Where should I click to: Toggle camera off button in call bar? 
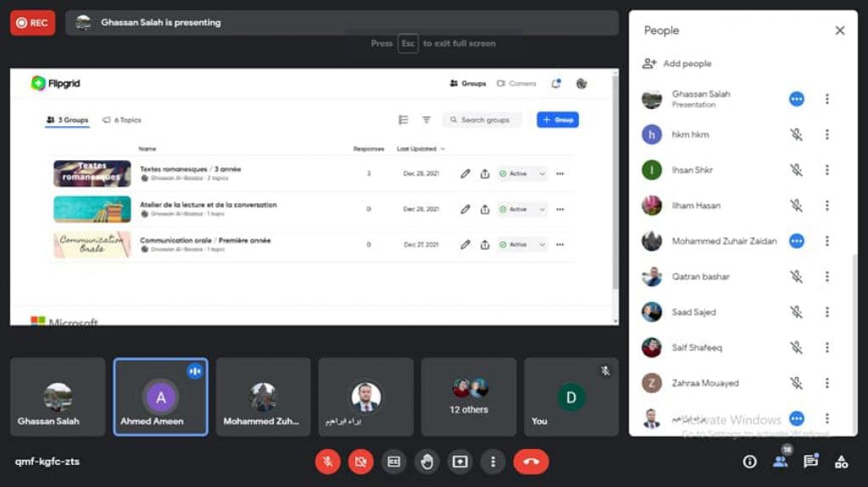[360, 462]
